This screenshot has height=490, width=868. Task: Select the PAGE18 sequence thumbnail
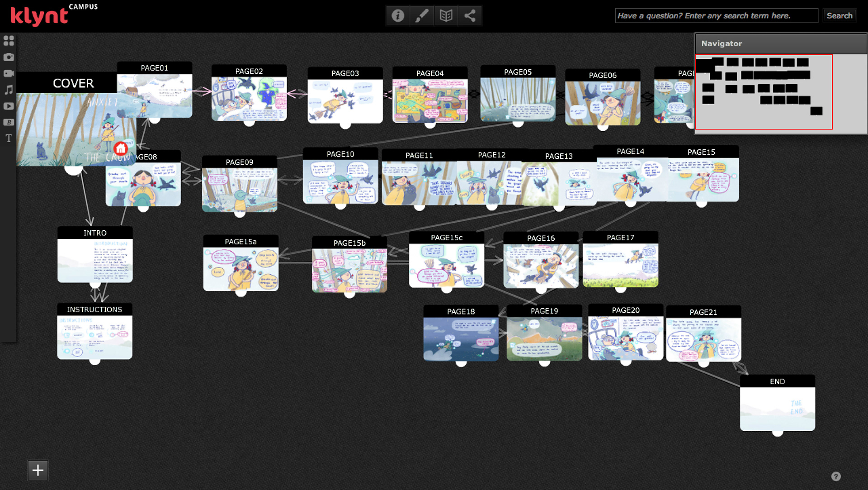[461, 339]
